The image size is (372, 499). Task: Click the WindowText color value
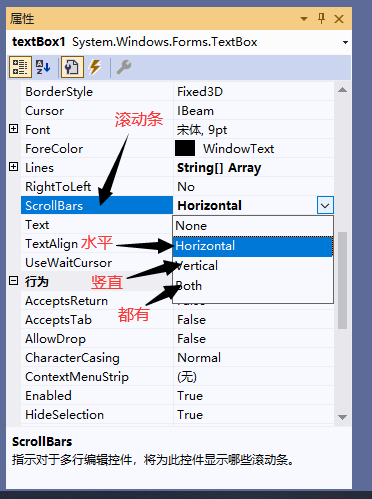tap(239, 149)
